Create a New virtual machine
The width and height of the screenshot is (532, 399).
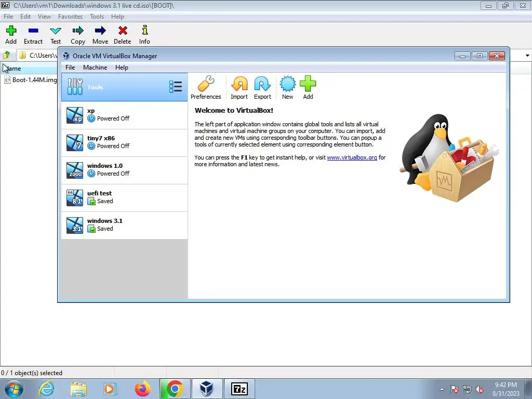[x=287, y=87]
